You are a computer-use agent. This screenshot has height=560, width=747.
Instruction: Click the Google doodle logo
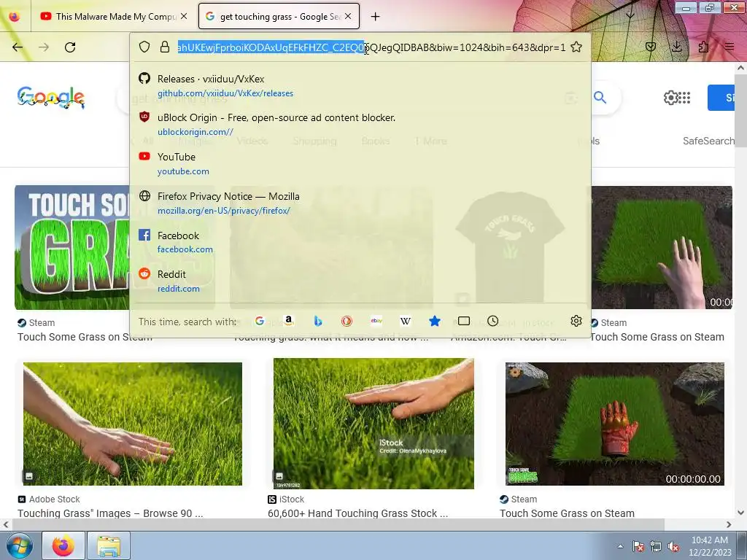(51, 98)
